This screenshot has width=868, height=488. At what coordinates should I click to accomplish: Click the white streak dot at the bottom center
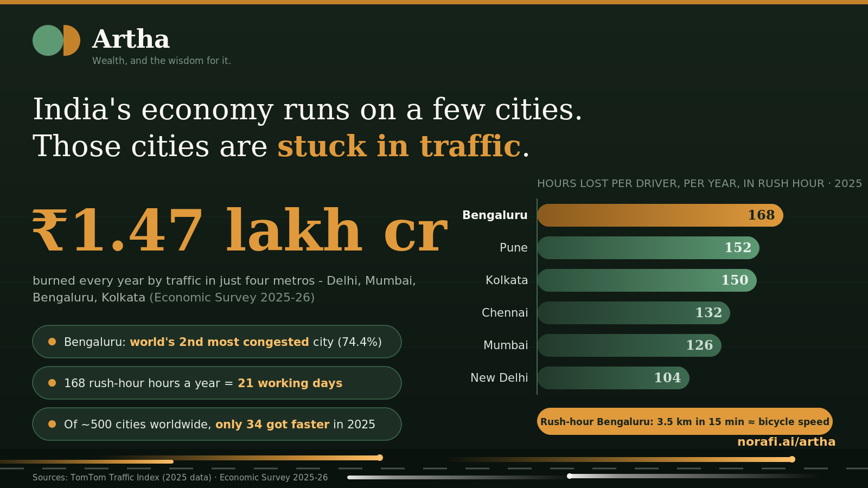(x=570, y=476)
